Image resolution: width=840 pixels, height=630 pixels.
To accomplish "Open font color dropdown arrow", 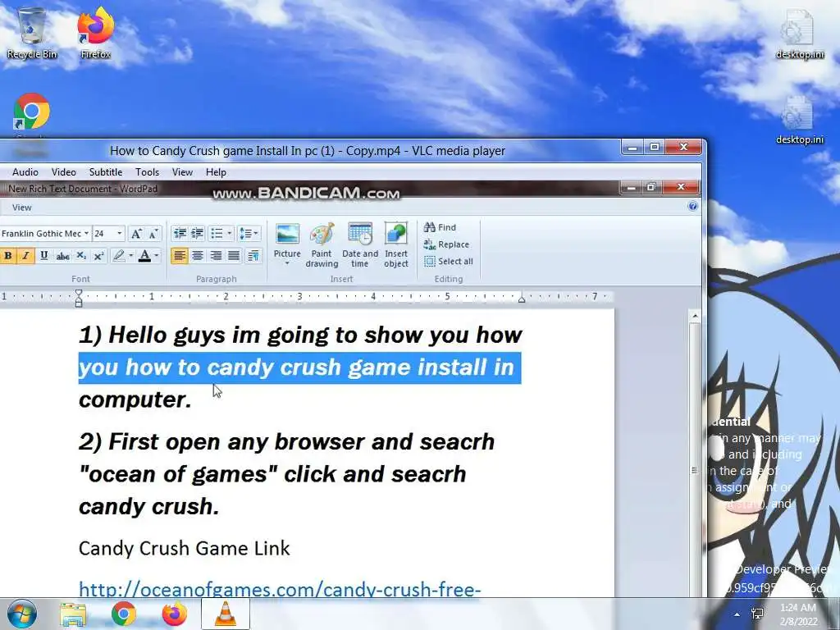I will coord(157,256).
